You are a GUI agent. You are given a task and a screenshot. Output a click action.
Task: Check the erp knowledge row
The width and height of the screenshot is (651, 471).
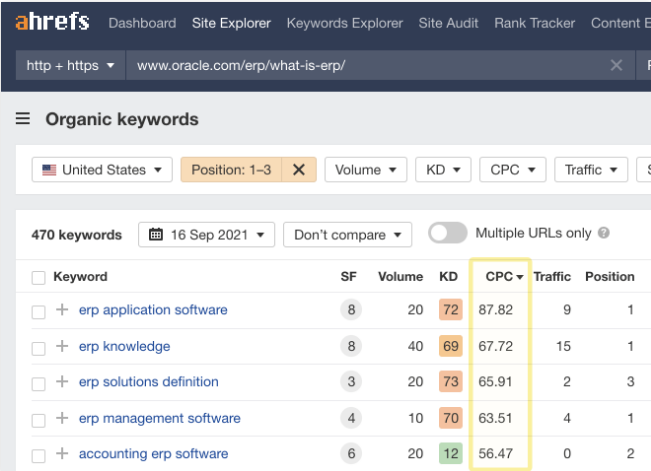(x=39, y=348)
